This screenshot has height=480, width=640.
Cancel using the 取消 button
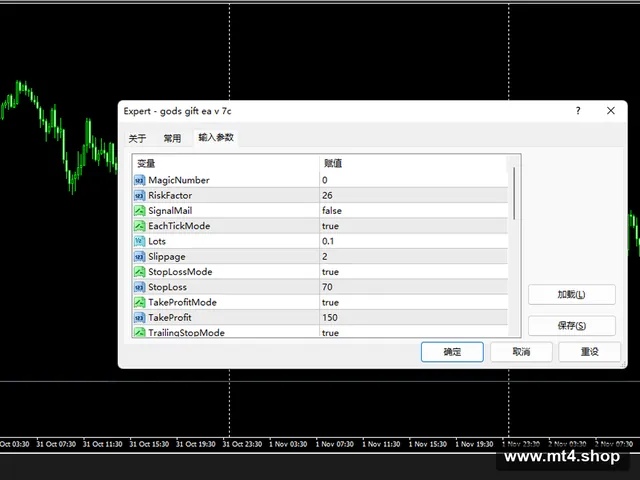click(521, 352)
